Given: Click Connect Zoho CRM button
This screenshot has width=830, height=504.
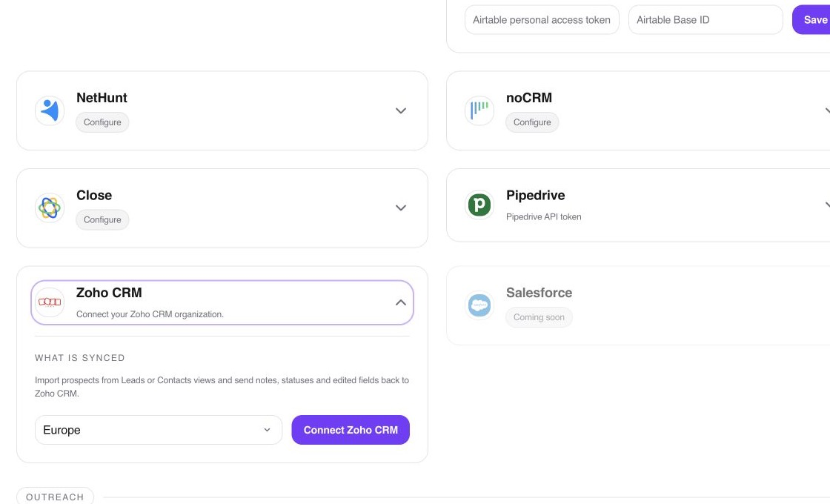Looking at the screenshot, I should click(351, 430).
